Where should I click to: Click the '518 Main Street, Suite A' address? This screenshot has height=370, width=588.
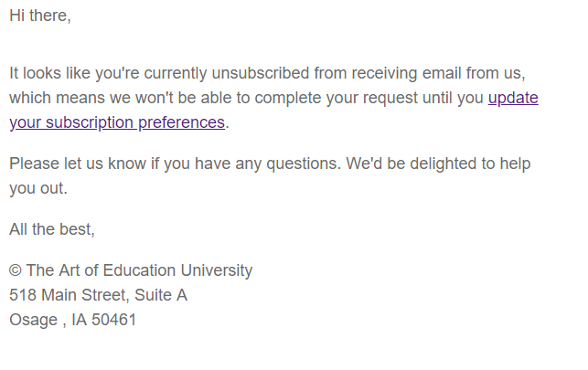point(98,295)
